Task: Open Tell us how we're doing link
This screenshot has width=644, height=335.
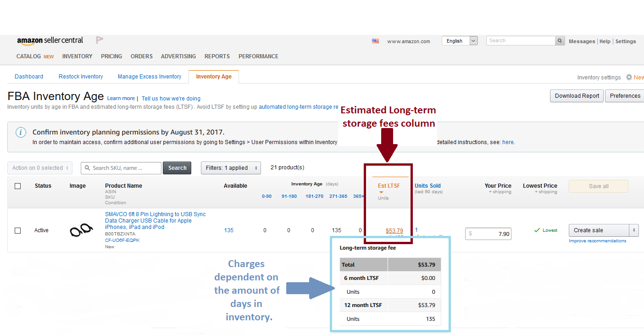Action: coord(171,99)
